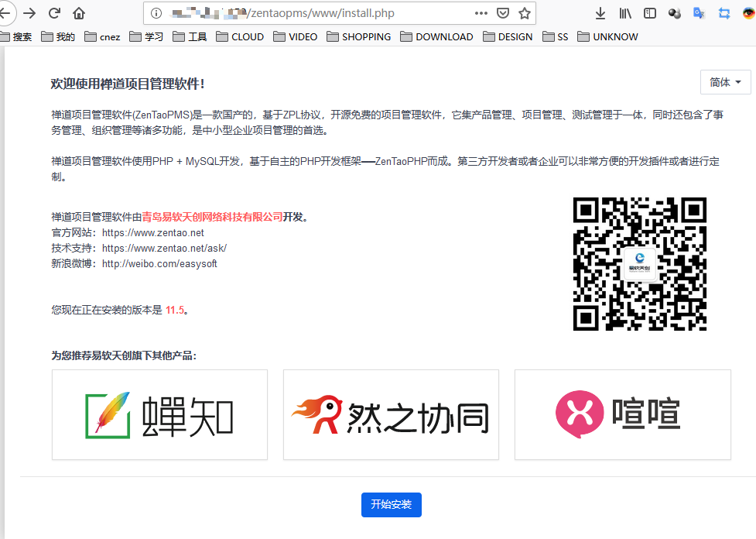This screenshot has width=756, height=539.
Task: Open the cnez bookmarks folder
Action: pyautogui.click(x=102, y=36)
